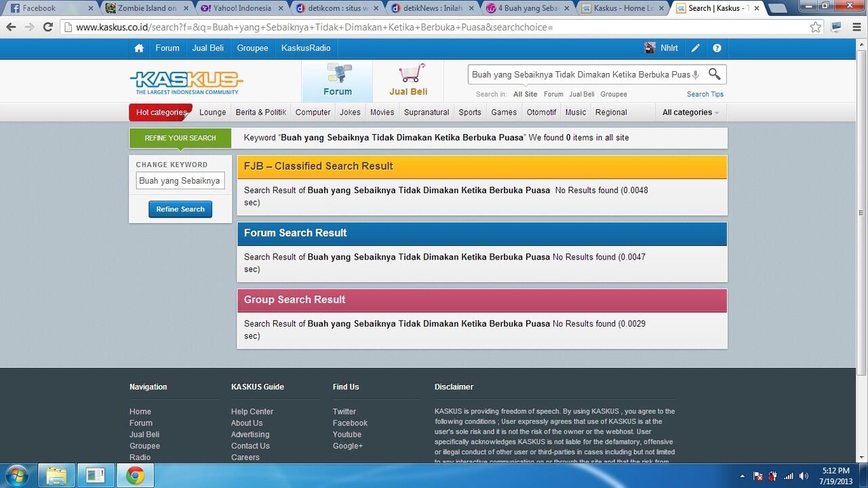Click Change Keyword input field
868x488 pixels.
click(x=180, y=181)
